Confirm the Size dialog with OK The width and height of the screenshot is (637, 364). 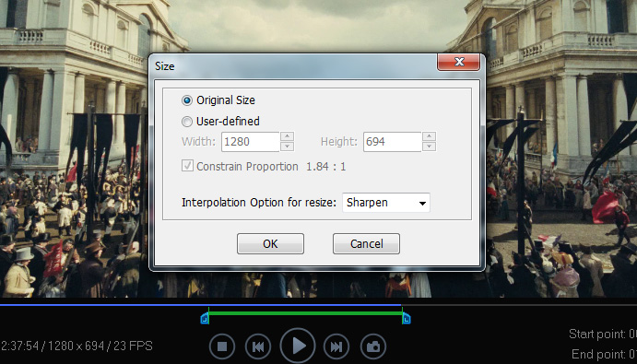pos(270,244)
